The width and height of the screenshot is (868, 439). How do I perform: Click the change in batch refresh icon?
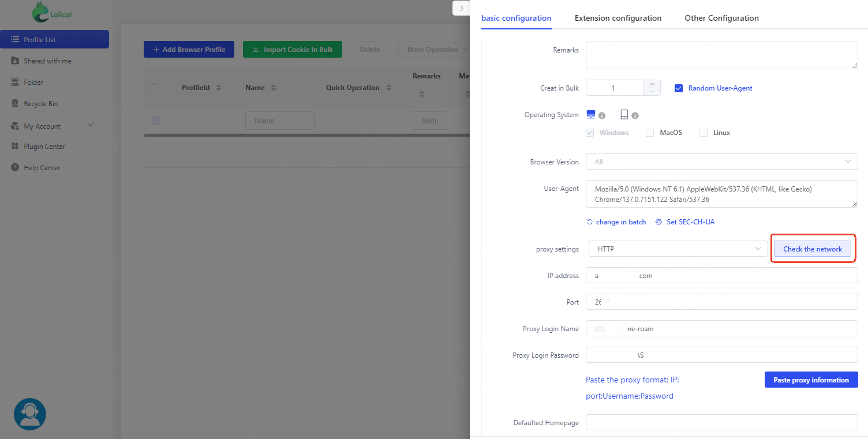tap(589, 222)
